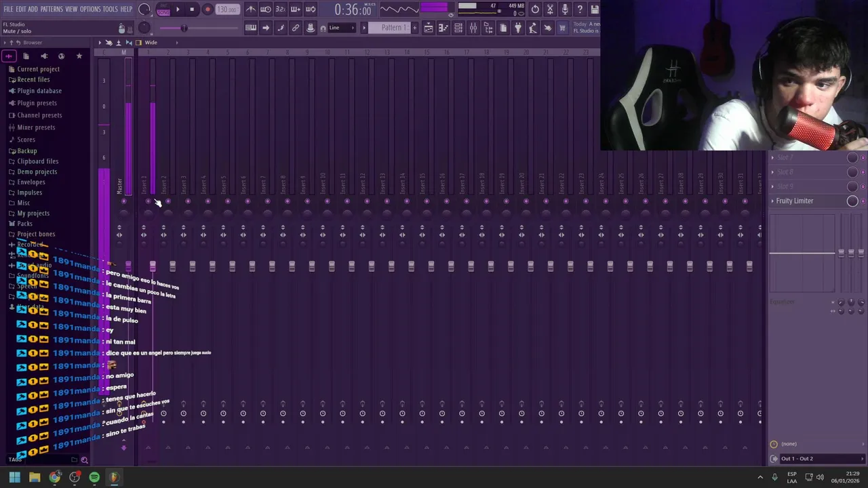Toggle Insert 2 mute switch
Image resolution: width=868 pixels, height=488 pixels.
[x=168, y=201]
